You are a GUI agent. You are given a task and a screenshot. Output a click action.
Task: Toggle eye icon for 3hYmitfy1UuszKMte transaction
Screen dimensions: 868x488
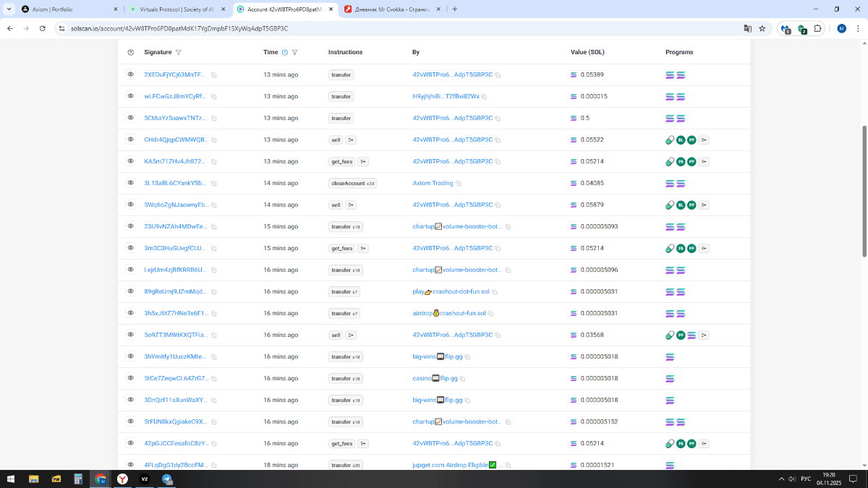pyautogui.click(x=131, y=356)
